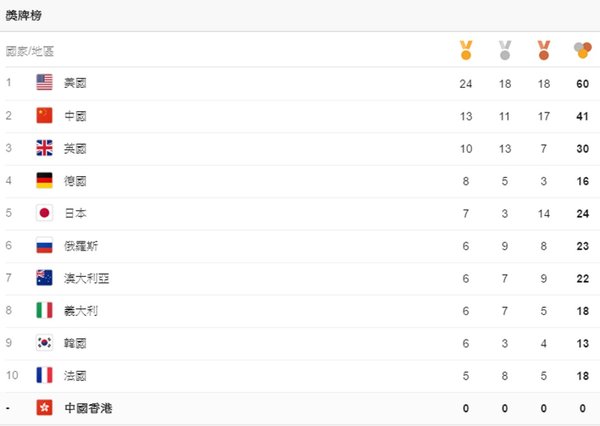
Task: Click the 國家/地區 column header
Action: [29, 51]
